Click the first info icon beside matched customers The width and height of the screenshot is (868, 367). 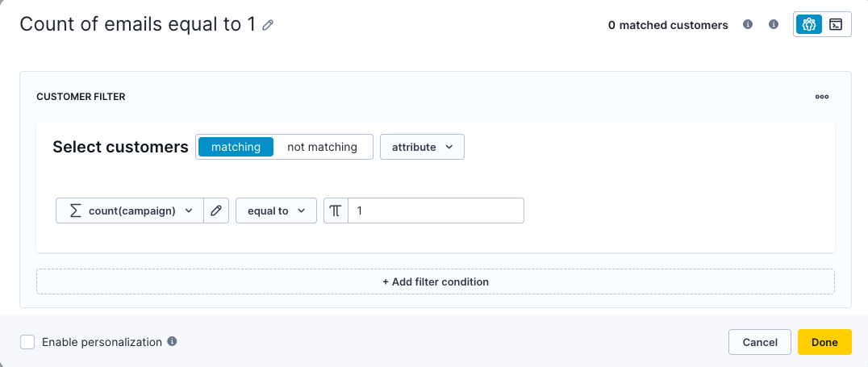tap(747, 24)
